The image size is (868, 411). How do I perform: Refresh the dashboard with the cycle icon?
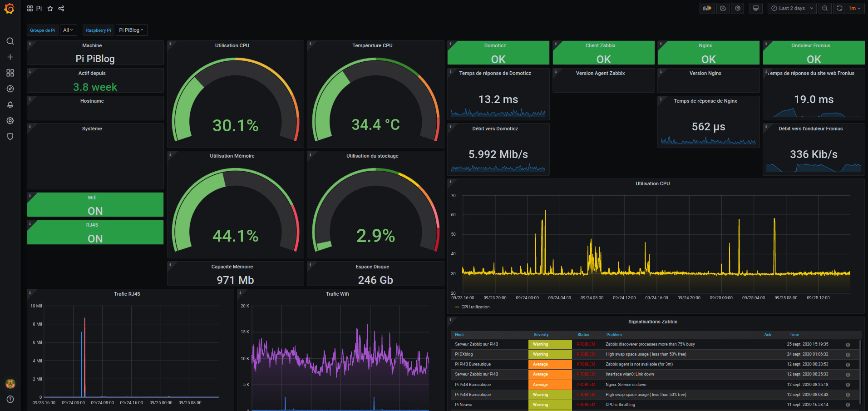(x=839, y=8)
